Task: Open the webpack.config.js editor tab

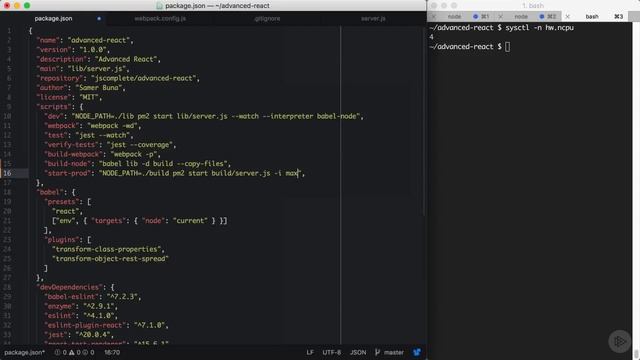Action: pos(160,18)
